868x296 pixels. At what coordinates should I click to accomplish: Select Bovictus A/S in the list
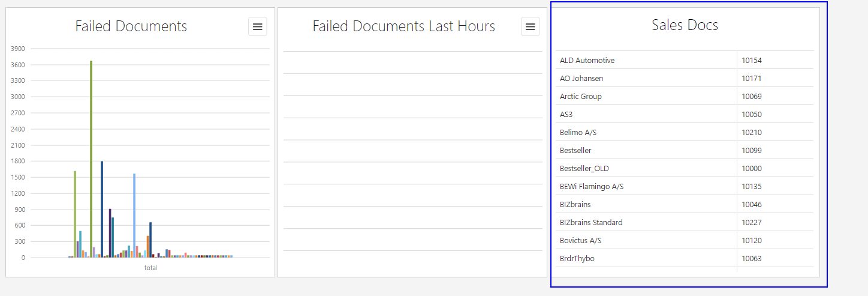(580, 241)
